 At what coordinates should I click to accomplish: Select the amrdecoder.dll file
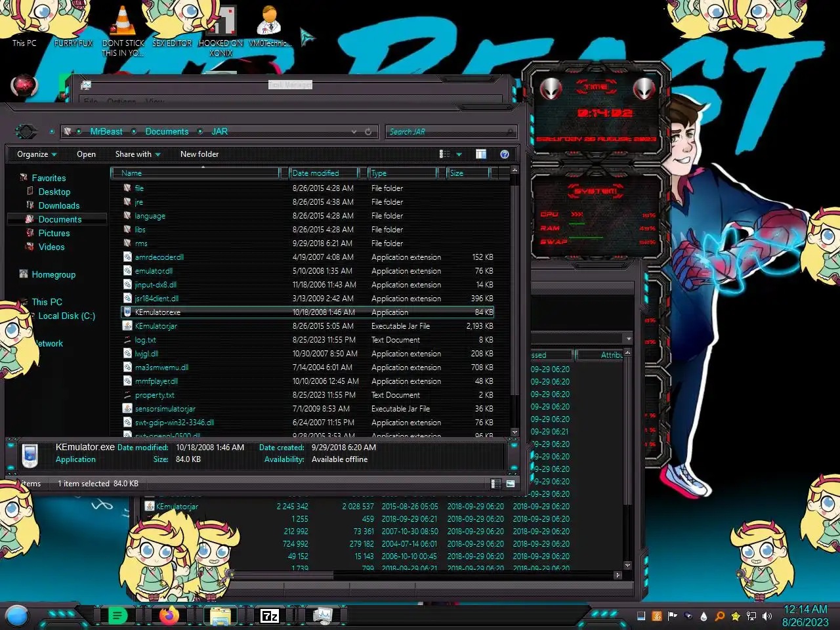coord(308,257)
